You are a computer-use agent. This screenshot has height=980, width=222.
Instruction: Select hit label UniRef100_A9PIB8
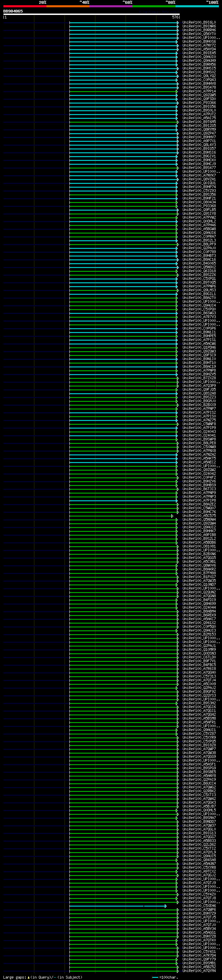(x=199, y=535)
